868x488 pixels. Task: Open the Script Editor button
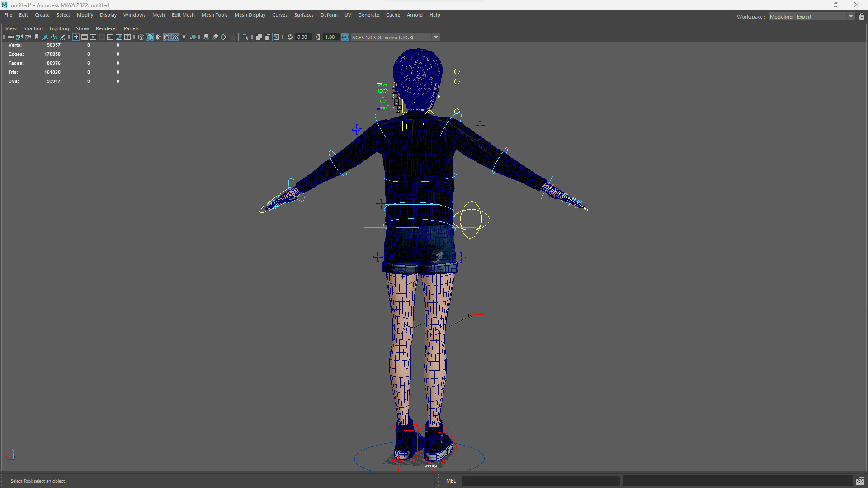pyautogui.click(x=859, y=481)
